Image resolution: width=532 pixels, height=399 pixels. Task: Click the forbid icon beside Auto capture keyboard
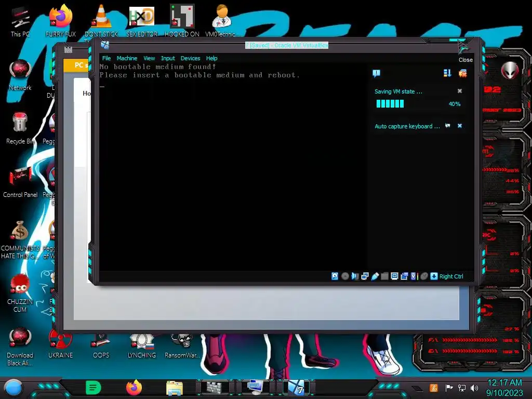[x=448, y=126]
